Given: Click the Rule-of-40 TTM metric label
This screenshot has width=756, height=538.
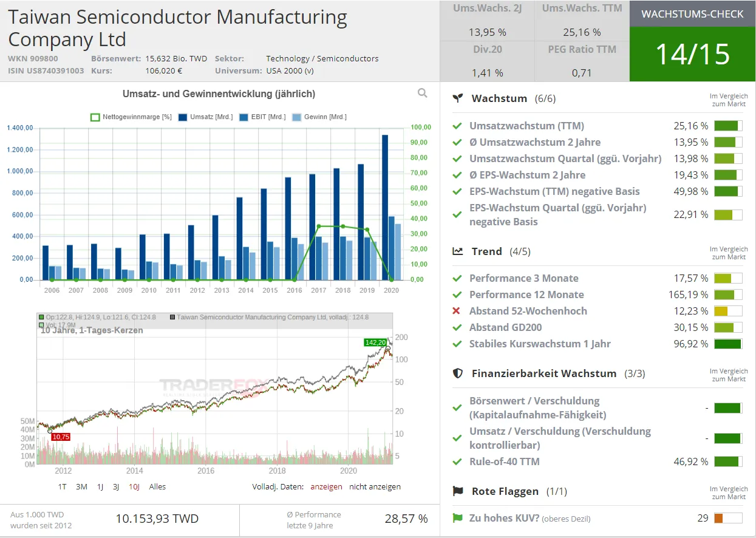Looking at the screenshot, I should 505,461.
